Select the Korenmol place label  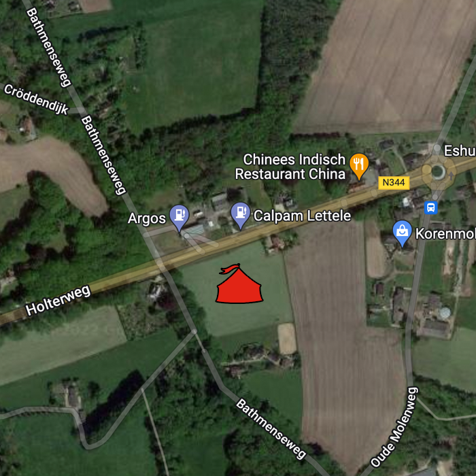pyautogui.click(x=445, y=233)
